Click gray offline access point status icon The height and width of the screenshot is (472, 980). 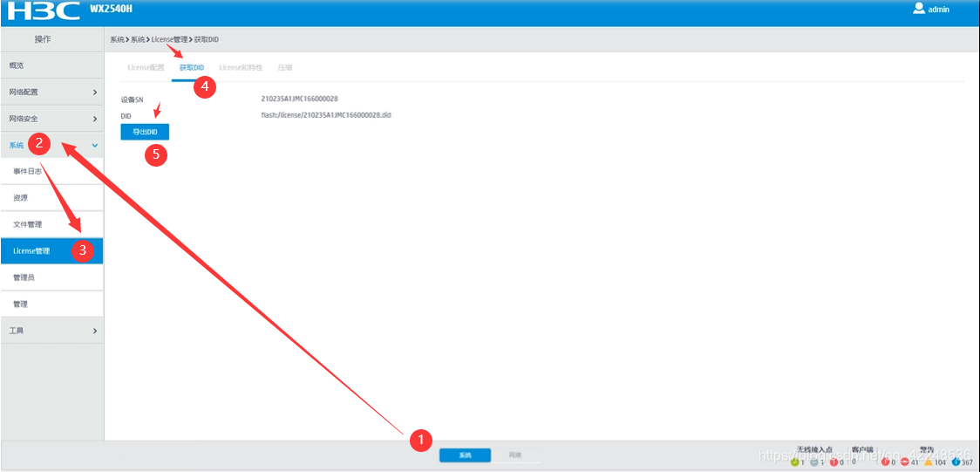814,462
